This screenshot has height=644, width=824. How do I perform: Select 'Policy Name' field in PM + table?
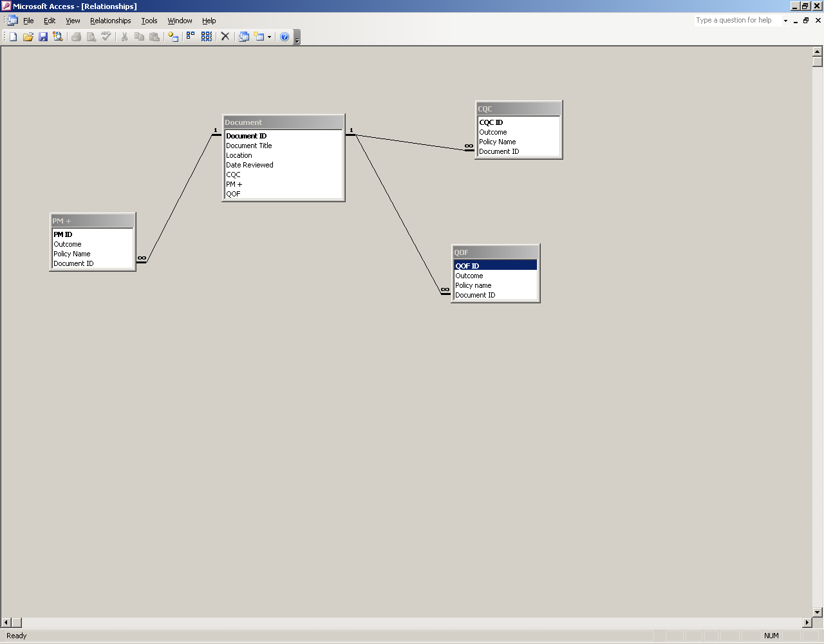pos(93,254)
